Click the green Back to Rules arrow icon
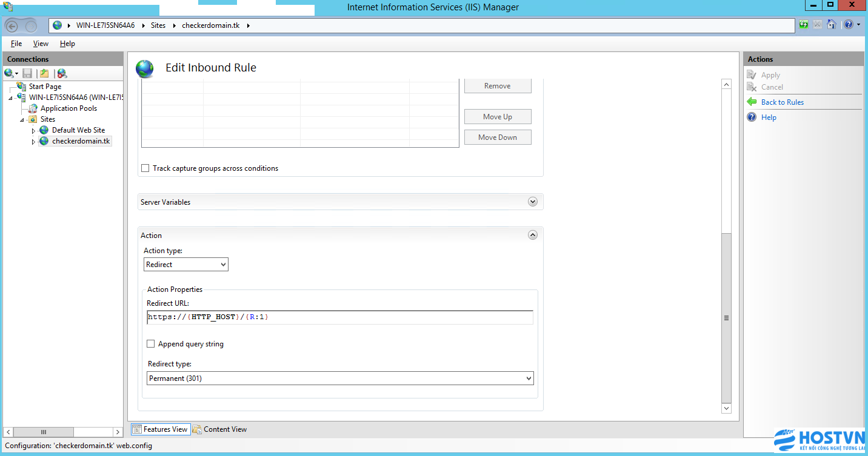The height and width of the screenshot is (456, 868). point(752,102)
